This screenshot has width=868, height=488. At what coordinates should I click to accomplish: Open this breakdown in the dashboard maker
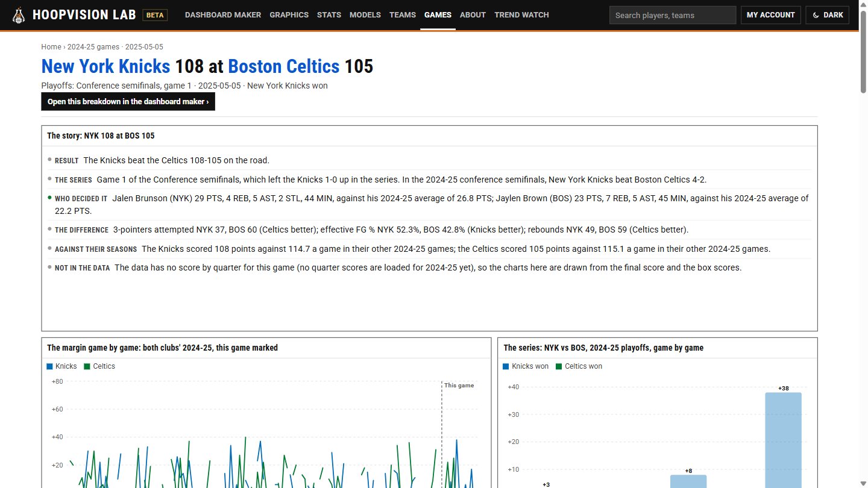click(128, 101)
